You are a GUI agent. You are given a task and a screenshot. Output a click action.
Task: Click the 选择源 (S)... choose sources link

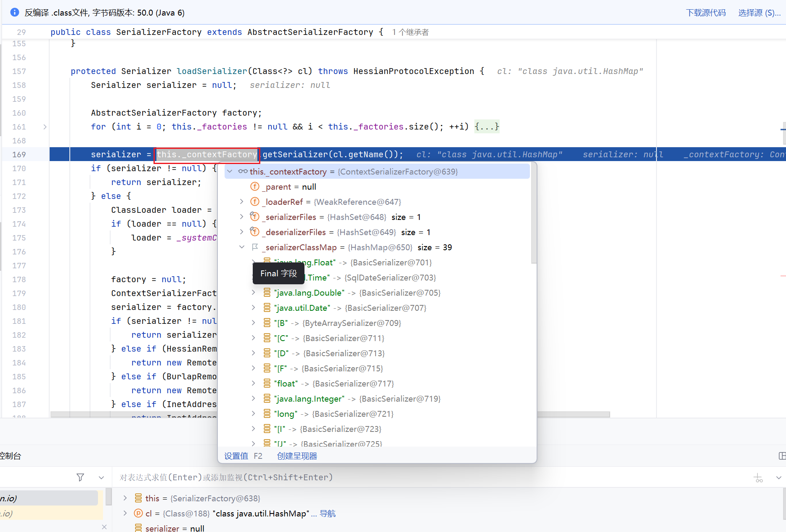tap(760, 13)
